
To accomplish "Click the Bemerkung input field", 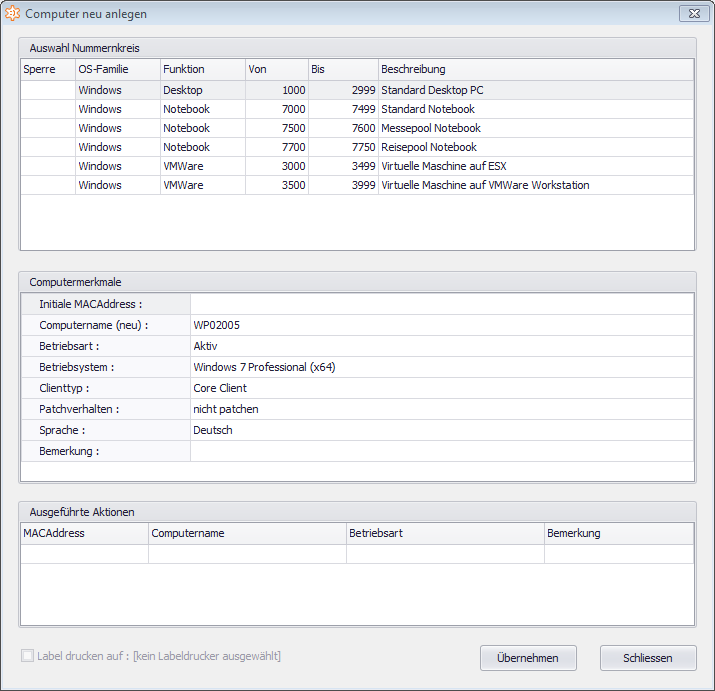I will [440, 451].
